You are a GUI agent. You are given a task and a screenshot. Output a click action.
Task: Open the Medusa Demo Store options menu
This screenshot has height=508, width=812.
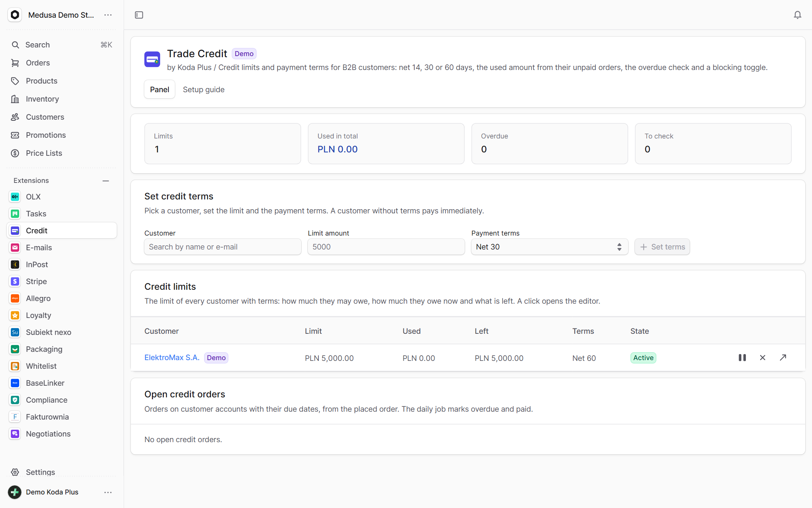click(108, 15)
